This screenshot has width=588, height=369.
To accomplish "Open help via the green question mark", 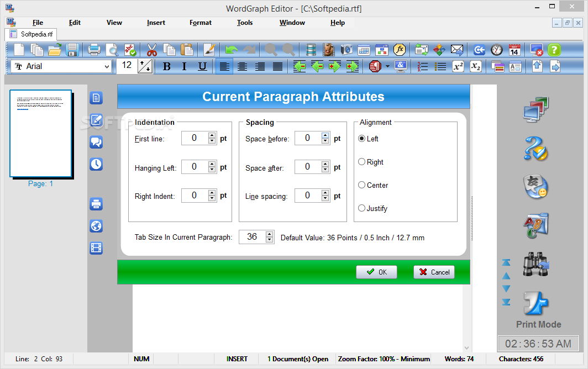I will pos(554,50).
